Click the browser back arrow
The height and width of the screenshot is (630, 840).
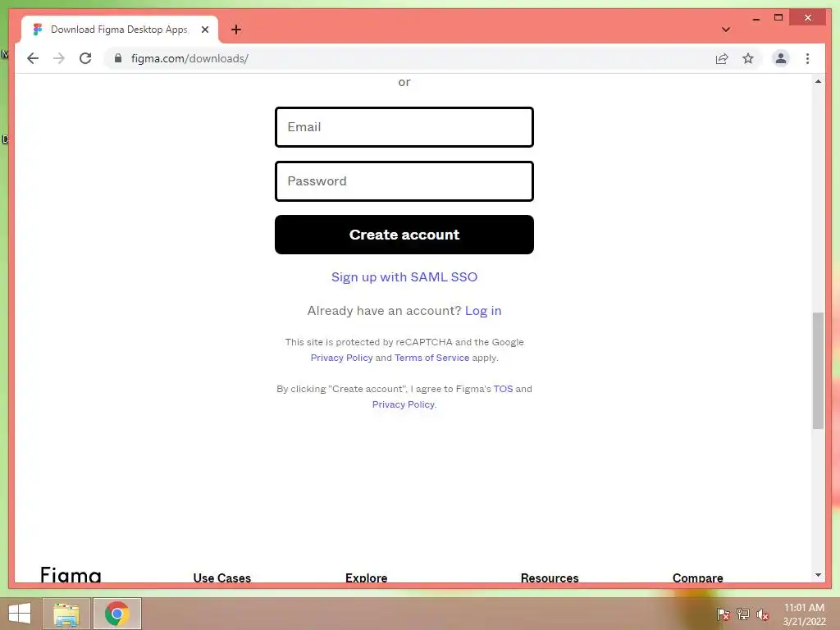pyautogui.click(x=33, y=58)
